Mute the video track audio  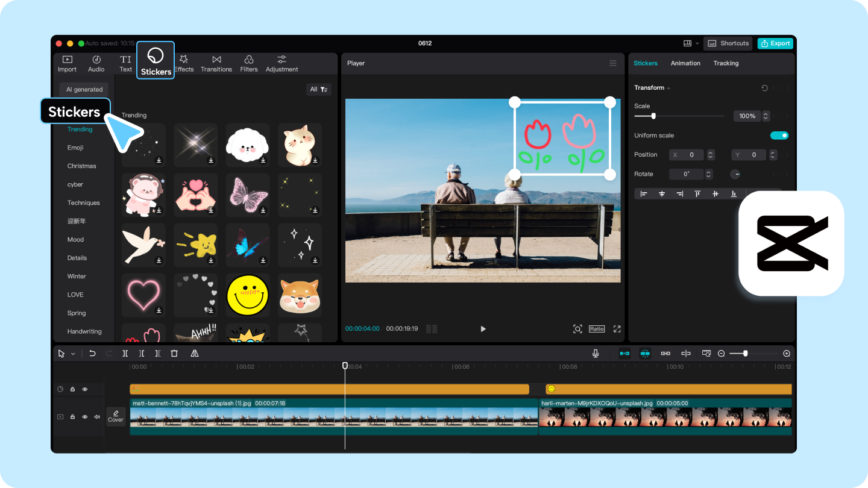[96, 416]
